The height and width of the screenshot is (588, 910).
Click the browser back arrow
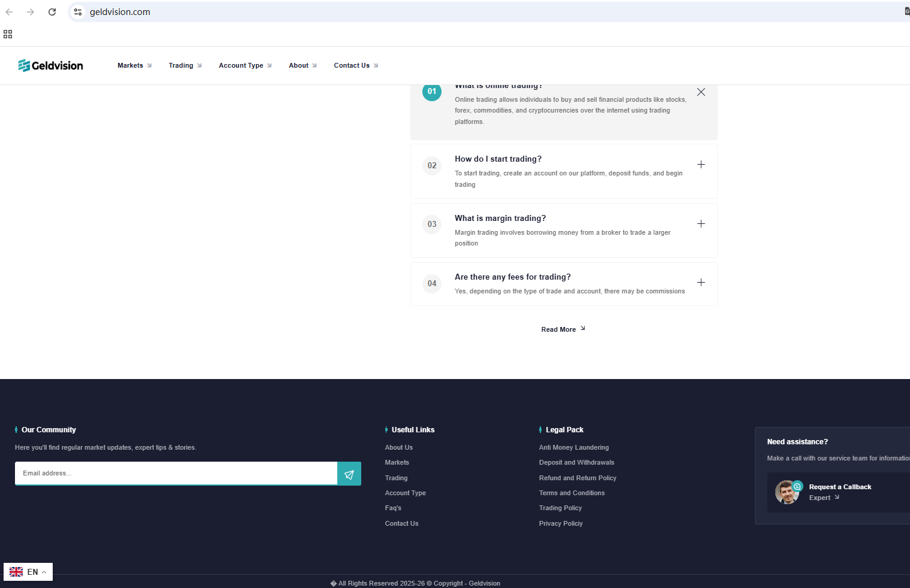pyautogui.click(x=10, y=12)
